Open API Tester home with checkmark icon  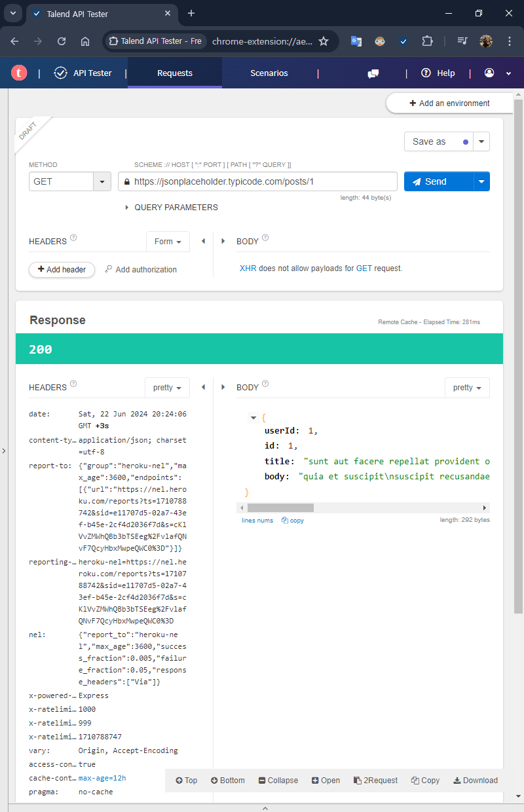click(x=83, y=73)
